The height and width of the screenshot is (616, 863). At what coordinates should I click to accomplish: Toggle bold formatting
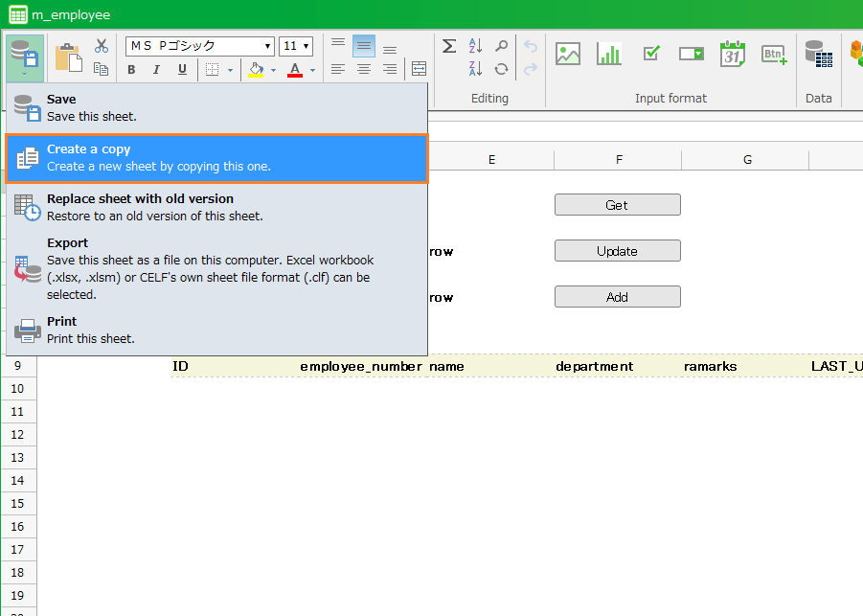[x=131, y=69]
